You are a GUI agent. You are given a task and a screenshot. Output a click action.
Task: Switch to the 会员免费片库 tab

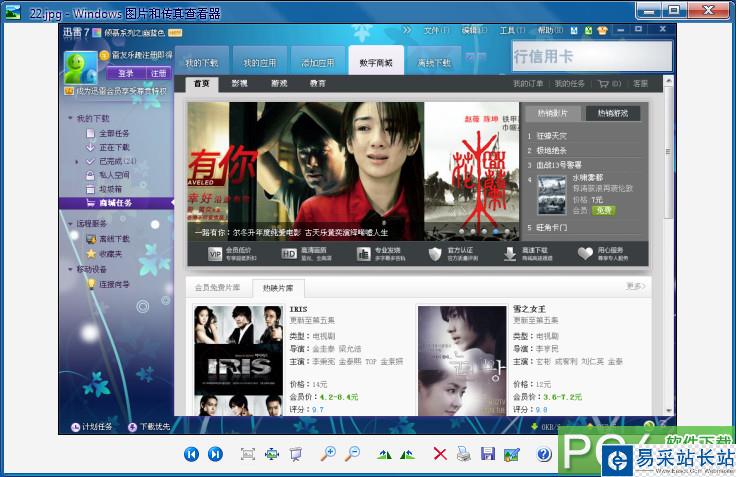tap(218, 287)
